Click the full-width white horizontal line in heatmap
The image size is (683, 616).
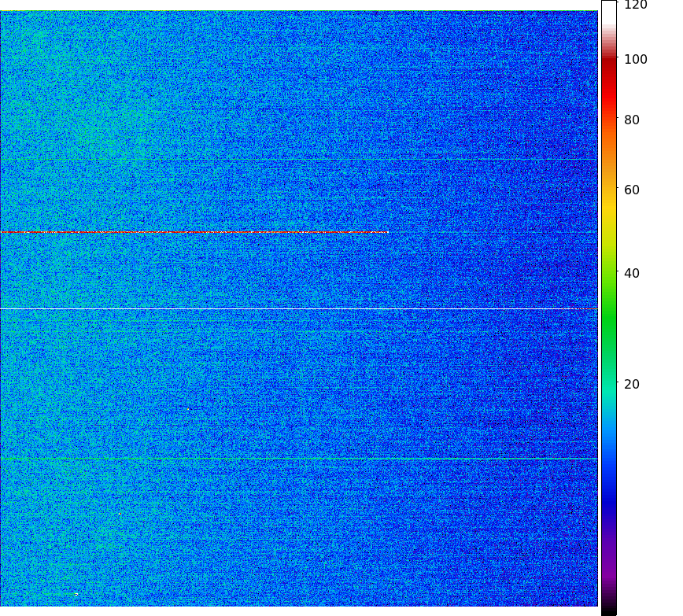click(x=299, y=308)
